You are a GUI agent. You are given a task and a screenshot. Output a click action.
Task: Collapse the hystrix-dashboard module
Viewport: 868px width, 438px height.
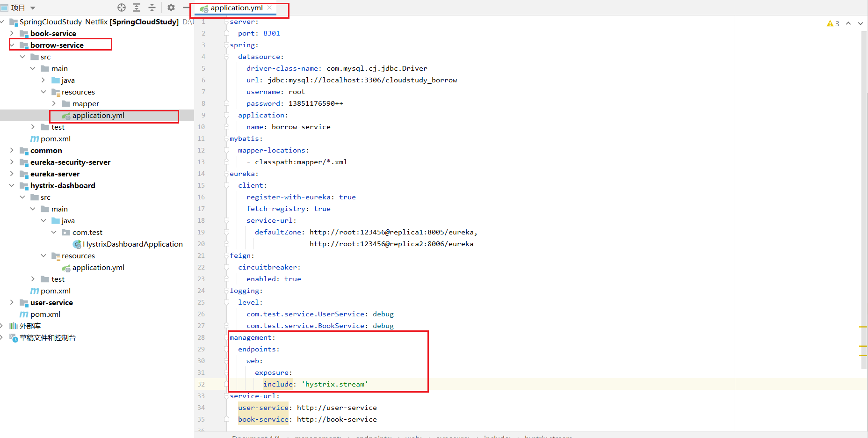click(12, 185)
